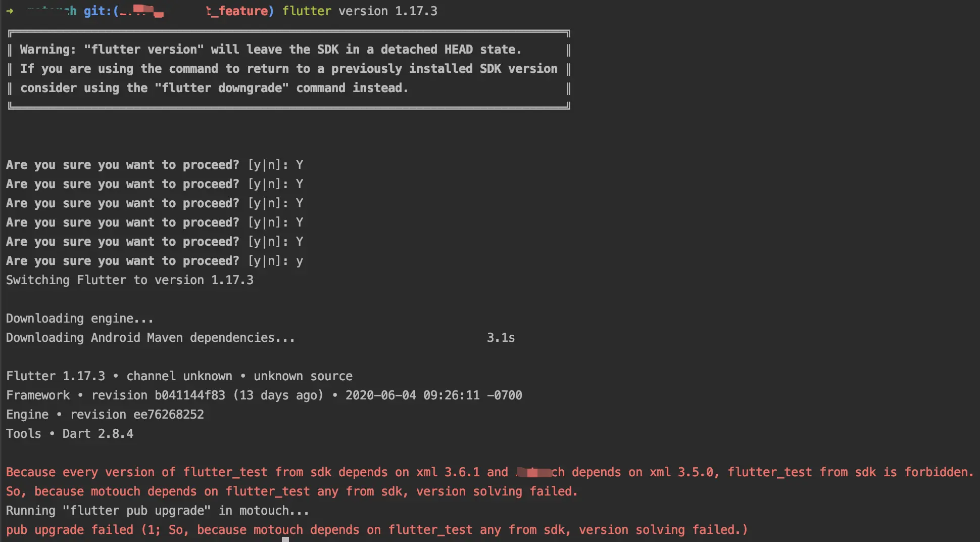The image size is (980, 542).
Task: Click 'Switching Flutter to version 1.17.3' line
Action: [x=130, y=280]
